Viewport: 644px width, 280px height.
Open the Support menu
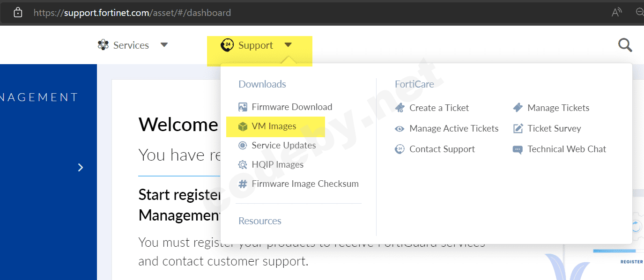tap(255, 45)
